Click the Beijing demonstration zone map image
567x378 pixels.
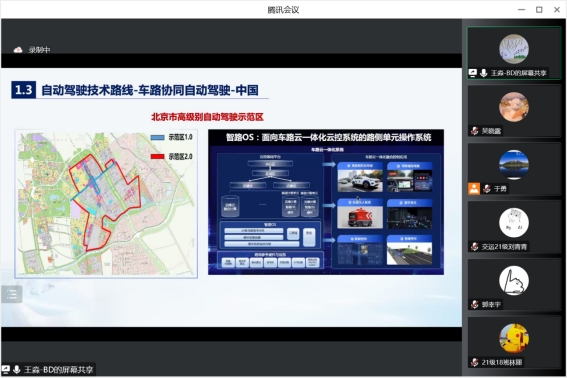[106, 204]
